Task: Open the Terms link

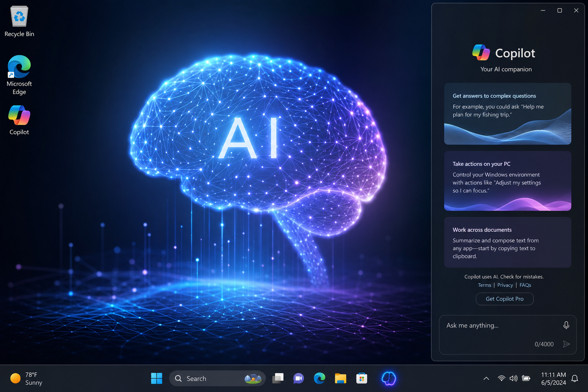Action: click(x=484, y=285)
